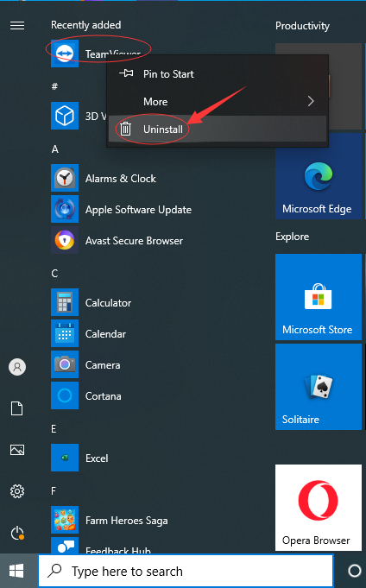Click the 'F' section letter header
Screen dimensions: 366x588
[54, 491]
